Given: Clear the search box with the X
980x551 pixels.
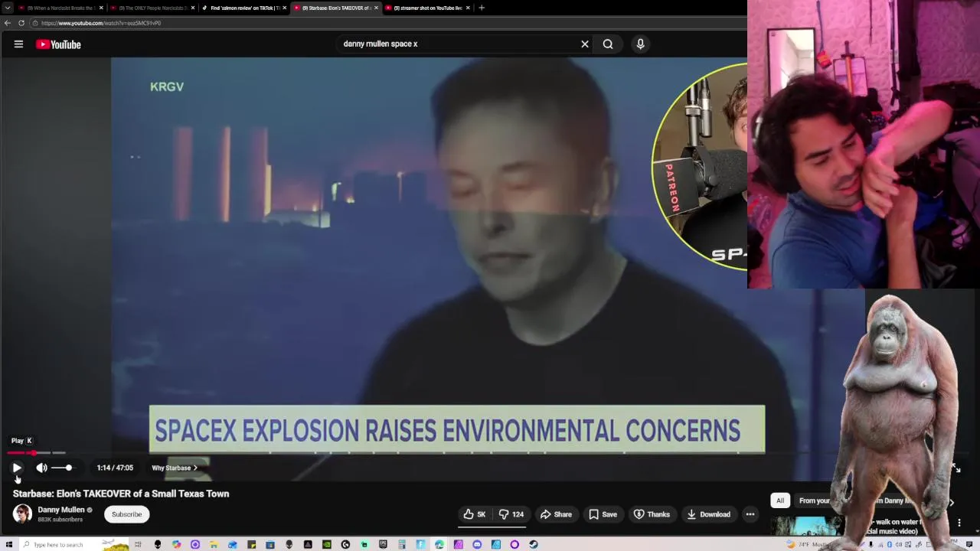Looking at the screenshot, I should [585, 44].
